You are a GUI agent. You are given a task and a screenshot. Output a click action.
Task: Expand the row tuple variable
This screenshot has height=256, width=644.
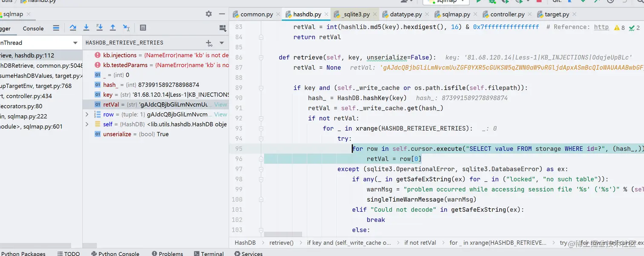click(x=87, y=114)
